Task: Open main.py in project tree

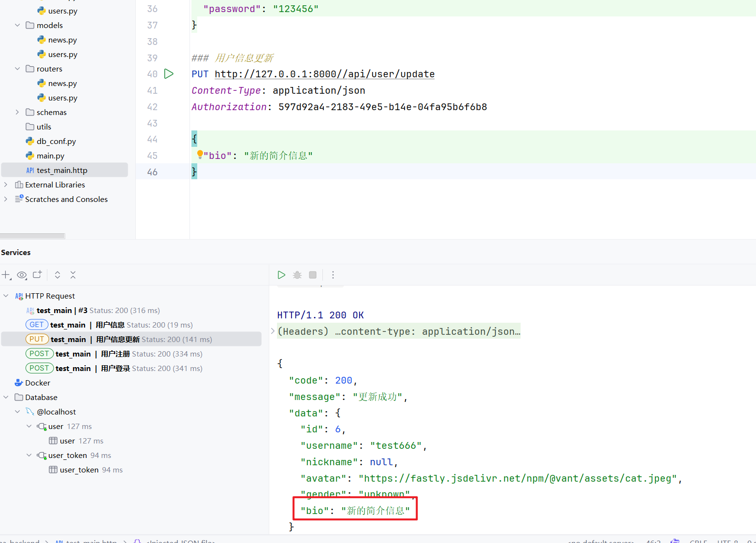Action: click(x=50, y=156)
